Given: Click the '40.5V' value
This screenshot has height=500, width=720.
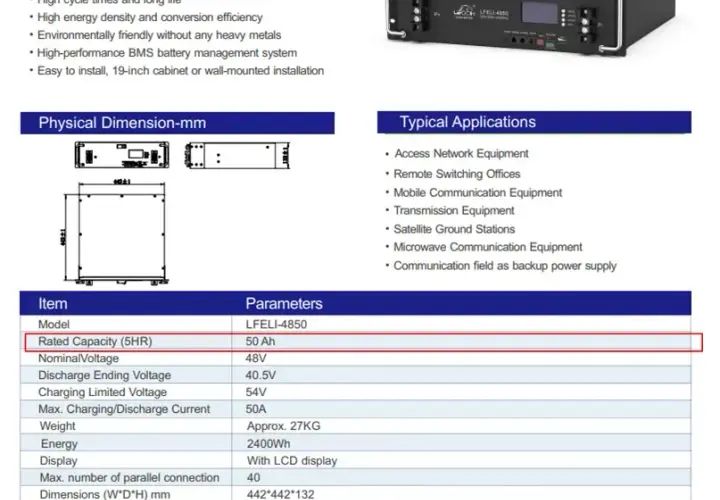Looking at the screenshot, I should tap(260, 375).
